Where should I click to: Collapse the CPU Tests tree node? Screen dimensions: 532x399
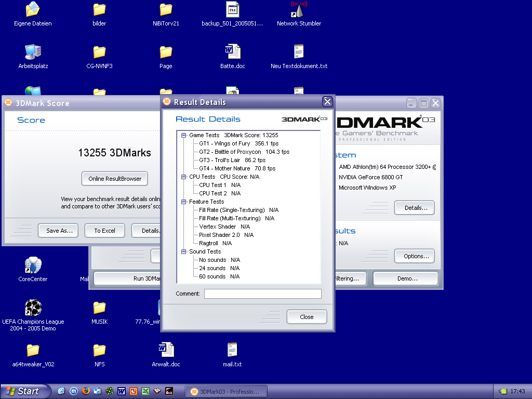[x=183, y=177]
